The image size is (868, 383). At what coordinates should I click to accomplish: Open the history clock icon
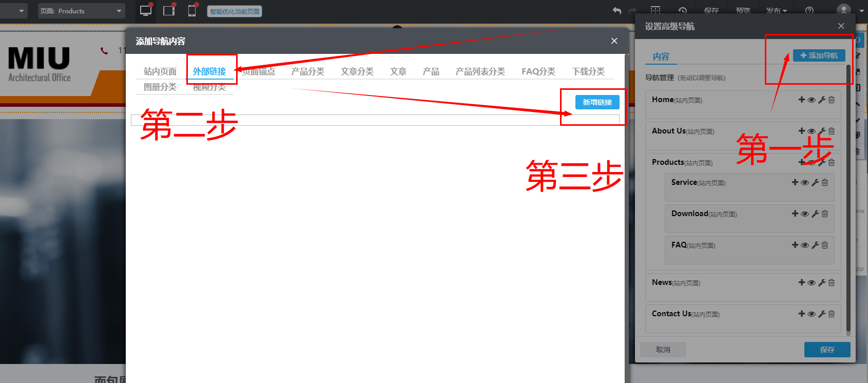click(x=682, y=11)
